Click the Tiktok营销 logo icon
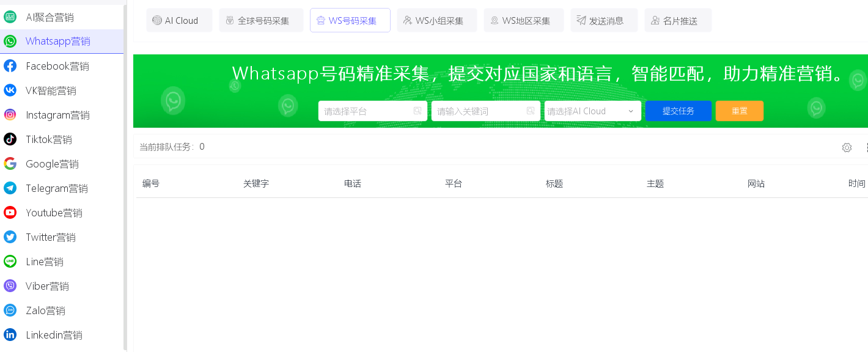Image resolution: width=868 pixels, height=352 pixels. [x=10, y=139]
